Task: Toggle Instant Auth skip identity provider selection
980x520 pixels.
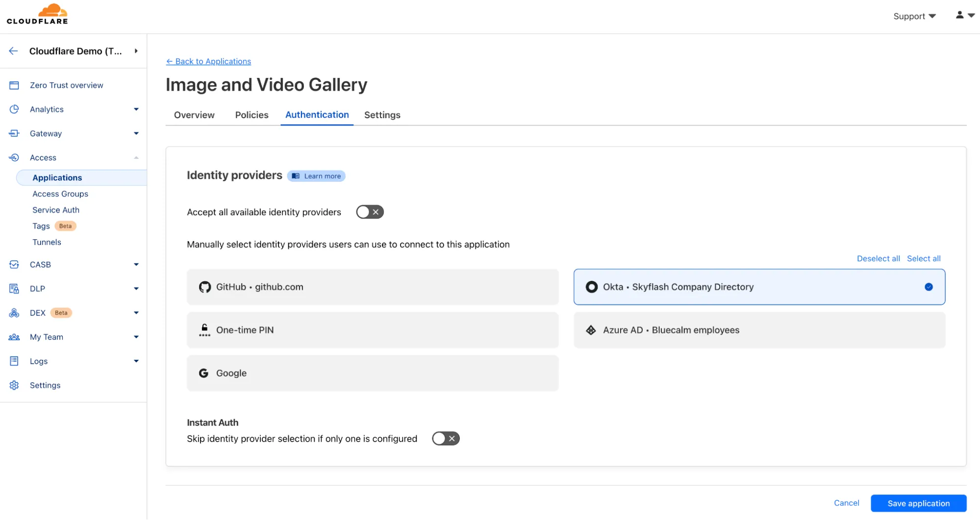Action: [445, 438]
